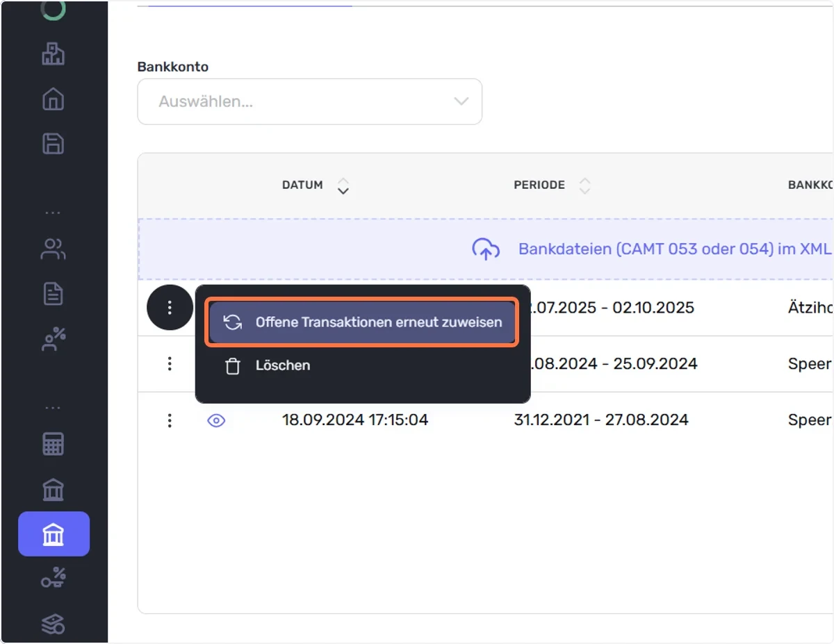Click the period ending 25.09.2024
Viewport: 834px width, 644px height.
coord(614,363)
